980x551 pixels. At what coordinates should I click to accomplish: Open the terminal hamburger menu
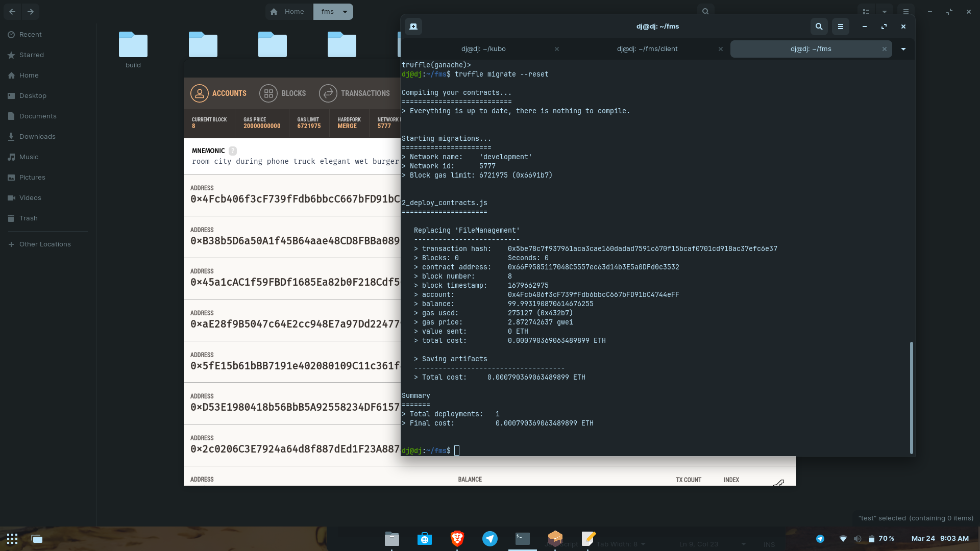(x=840, y=27)
